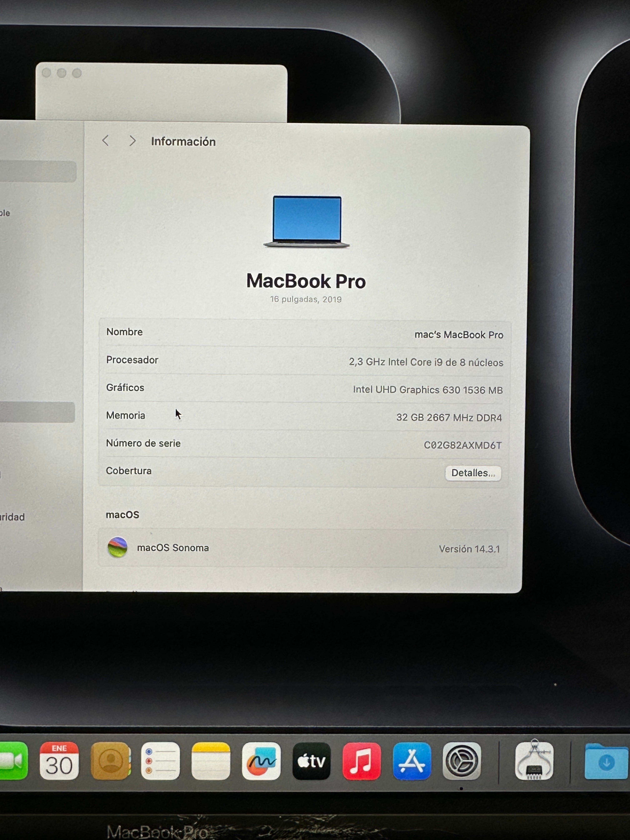The image size is (630, 840).
Task: Click the computer name mac's MacBook Pro
Action: 459,335
